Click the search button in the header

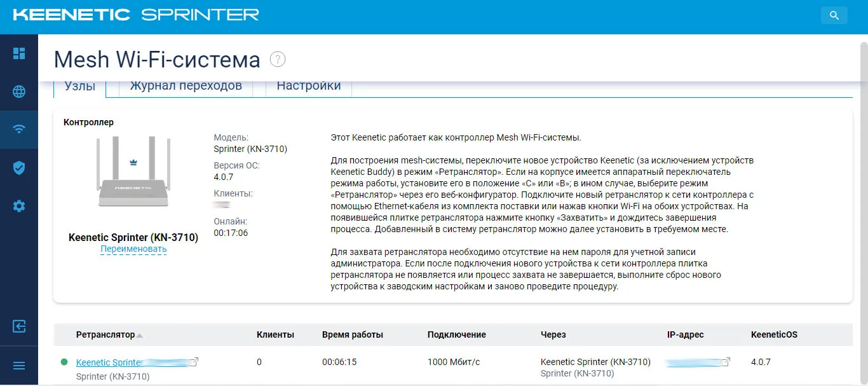point(834,16)
